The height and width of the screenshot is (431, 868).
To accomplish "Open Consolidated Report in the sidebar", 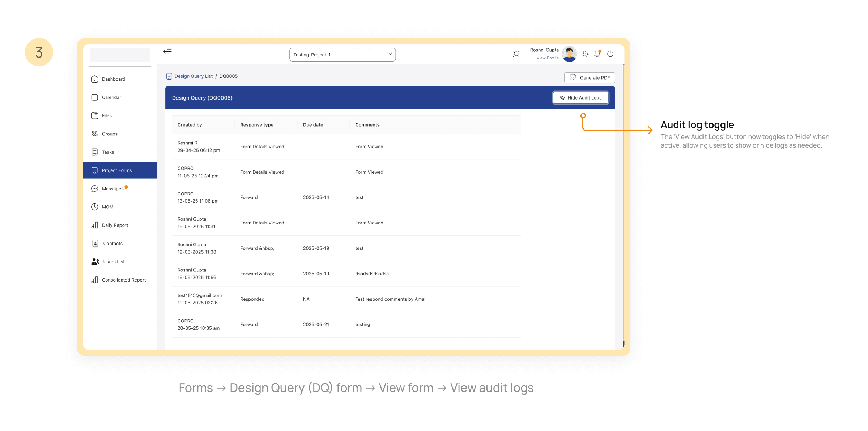I will pyautogui.click(x=124, y=280).
